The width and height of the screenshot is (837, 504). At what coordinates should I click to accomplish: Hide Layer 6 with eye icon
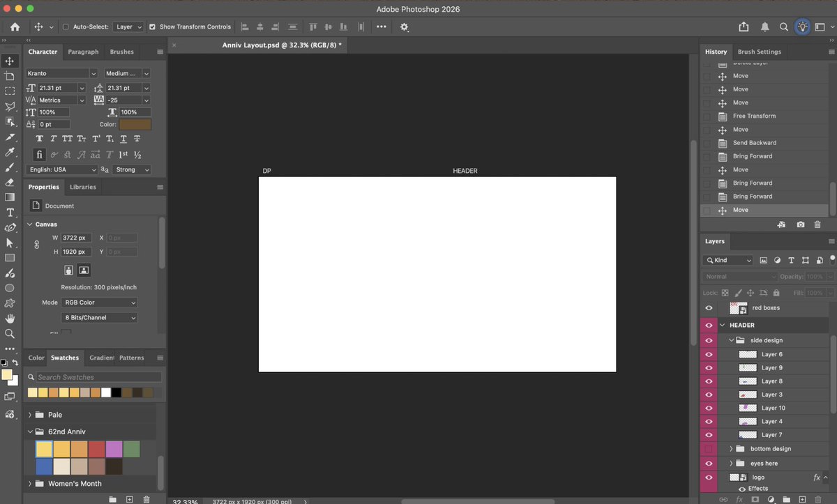point(709,354)
